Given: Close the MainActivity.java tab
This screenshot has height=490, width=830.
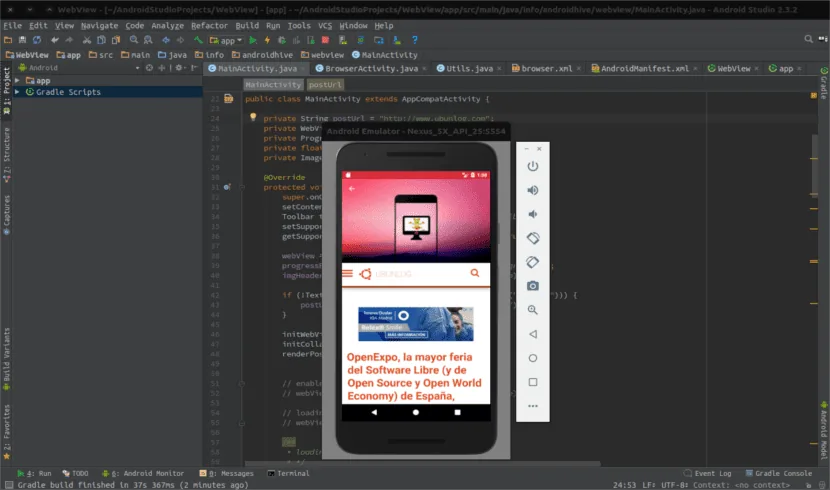Looking at the screenshot, I should tap(302, 69).
